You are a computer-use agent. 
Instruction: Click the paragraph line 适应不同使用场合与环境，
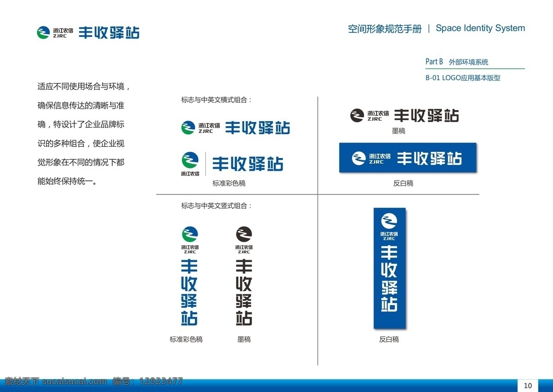pyautogui.click(x=84, y=87)
